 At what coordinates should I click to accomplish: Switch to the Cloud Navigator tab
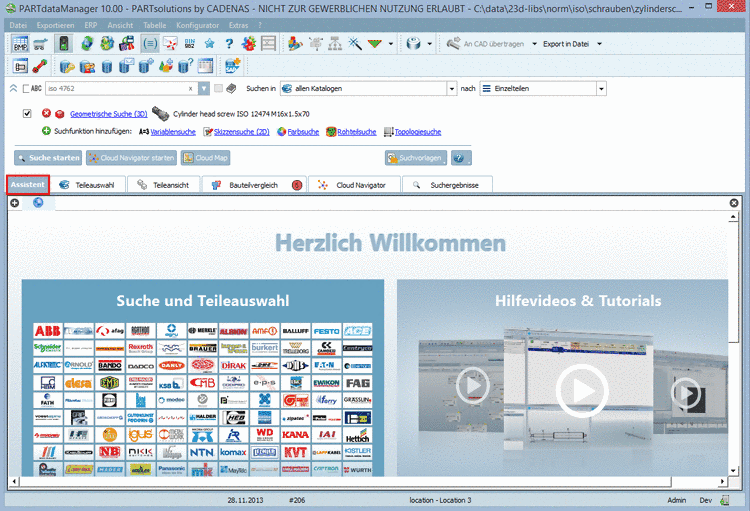[354, 185]
